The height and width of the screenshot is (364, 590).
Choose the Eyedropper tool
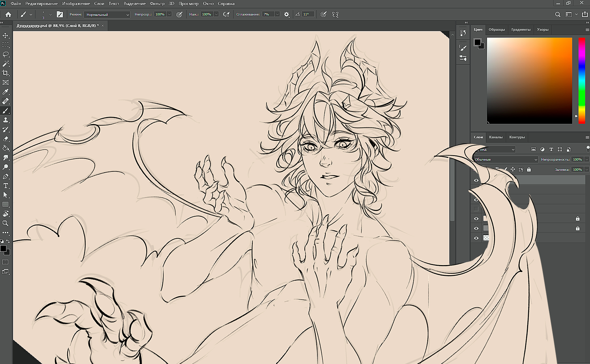point(5,92)
